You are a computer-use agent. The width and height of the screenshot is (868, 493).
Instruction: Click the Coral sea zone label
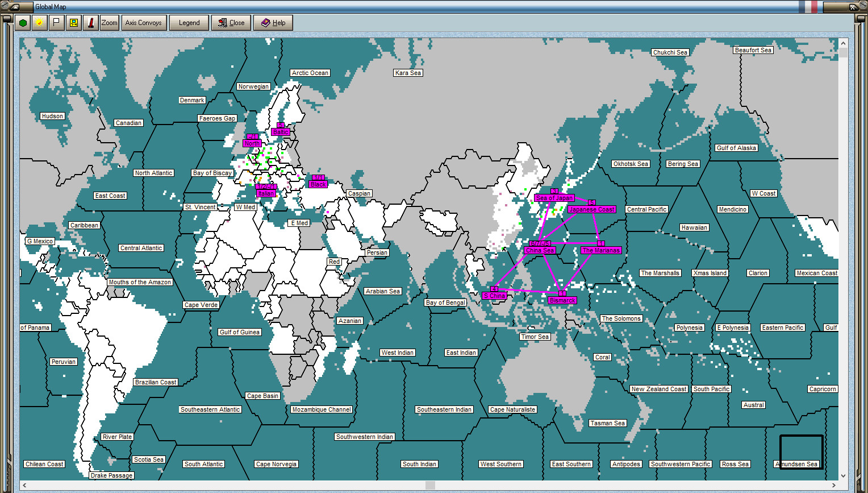602,357
